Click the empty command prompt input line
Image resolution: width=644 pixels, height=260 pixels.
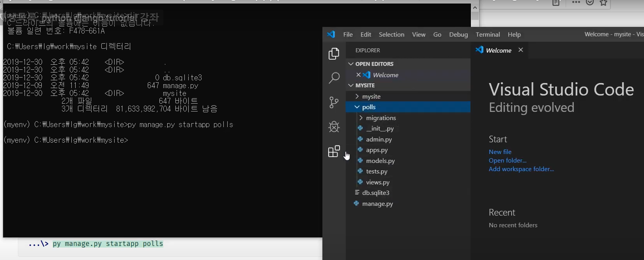66,140
